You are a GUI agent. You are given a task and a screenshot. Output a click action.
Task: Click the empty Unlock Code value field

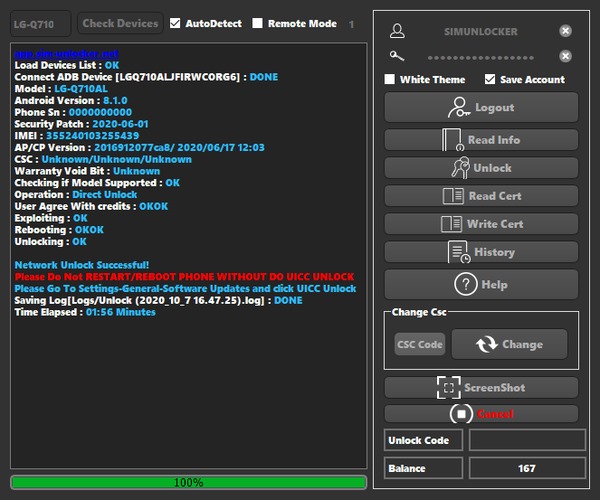coord(527,440)
